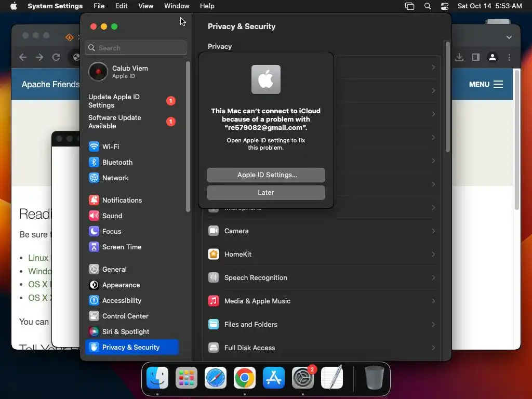The image size is (532, 399).
Task: Open the Edit menu
Action: 121,6
